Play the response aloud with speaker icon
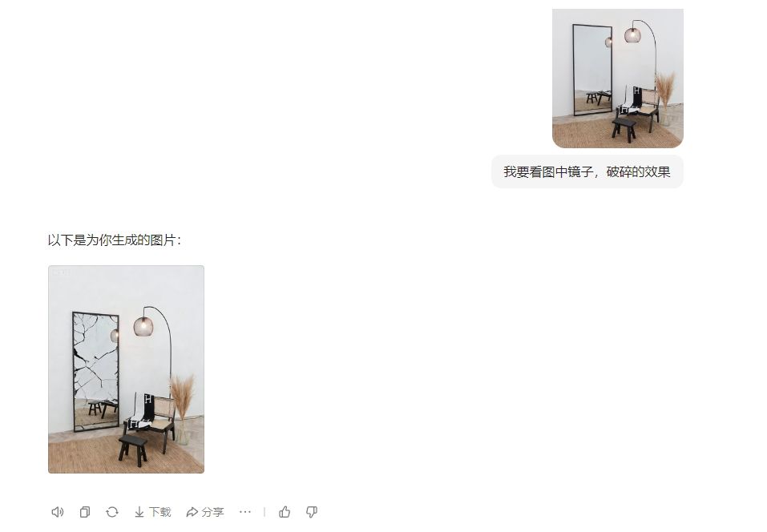 click(57, 512)
